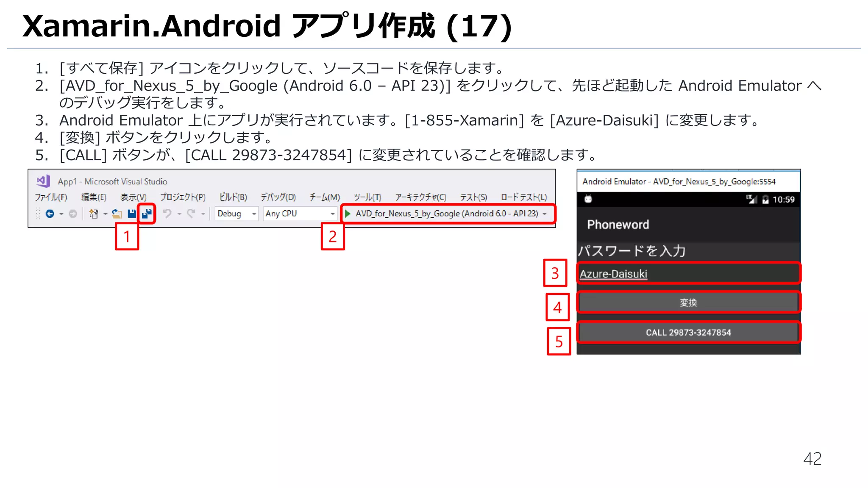
Task: Open the 表示(V) menu
Action: [x=133, y=197]
